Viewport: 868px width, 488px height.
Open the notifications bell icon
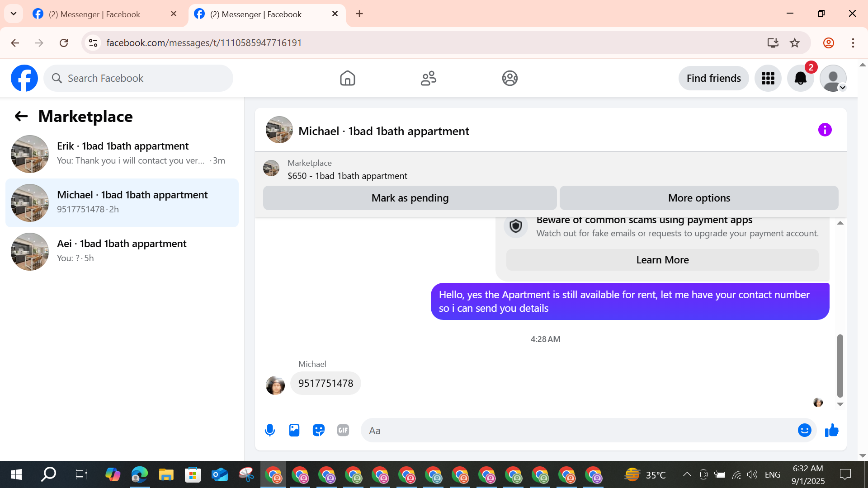coord(800,78)
